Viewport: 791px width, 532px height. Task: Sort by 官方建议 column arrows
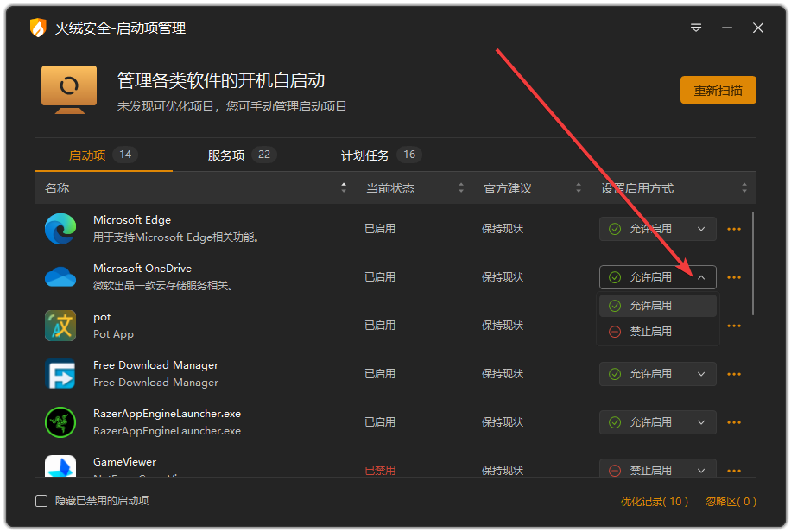click(x=578, y=187)
